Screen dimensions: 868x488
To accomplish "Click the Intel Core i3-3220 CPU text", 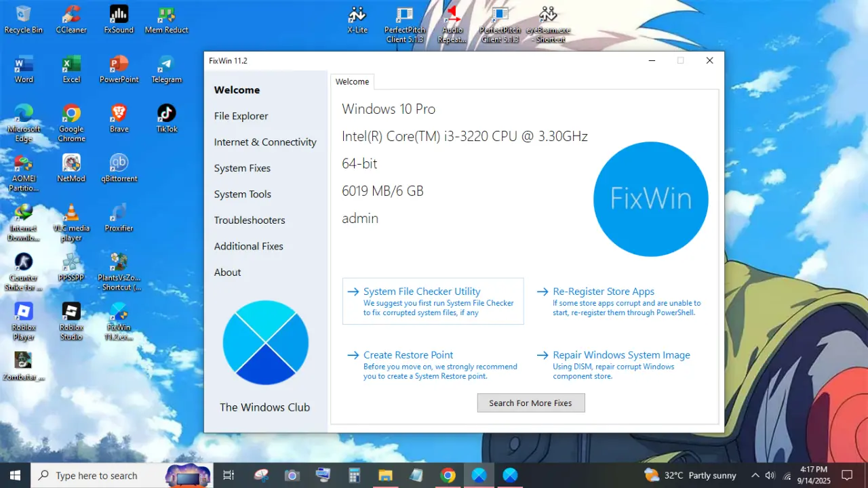I will point(465,136).
